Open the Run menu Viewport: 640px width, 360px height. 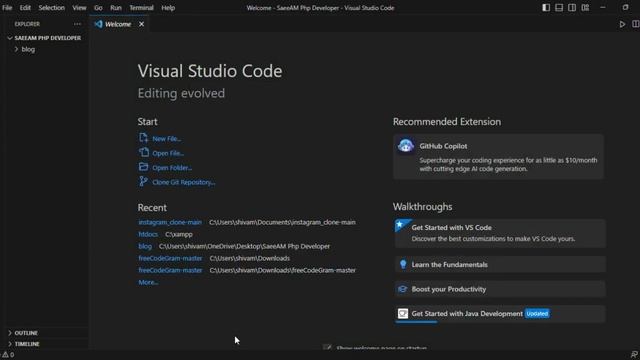pyautogui.click(x=116, y=8)
